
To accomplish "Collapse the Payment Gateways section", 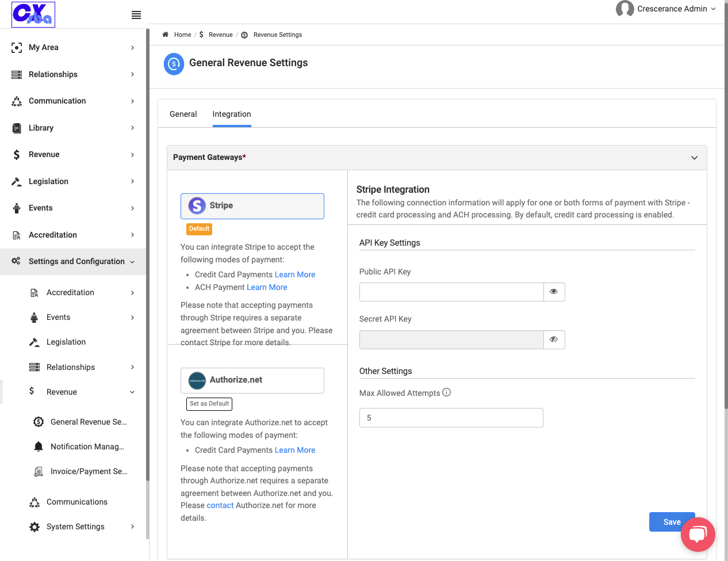I will point(694,158).
